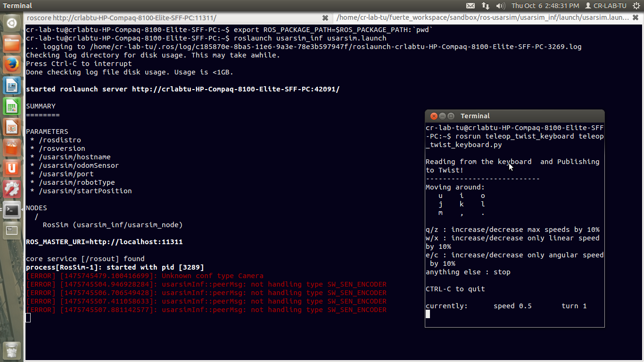
Task: Open System Settings wrench icon
Action: (x=12, y=189)
